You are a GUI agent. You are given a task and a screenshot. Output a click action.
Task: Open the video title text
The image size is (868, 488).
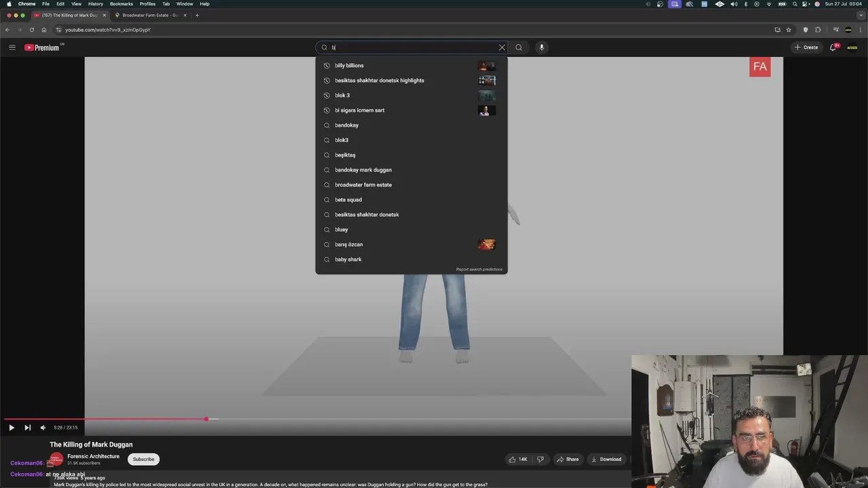[91, 445]
